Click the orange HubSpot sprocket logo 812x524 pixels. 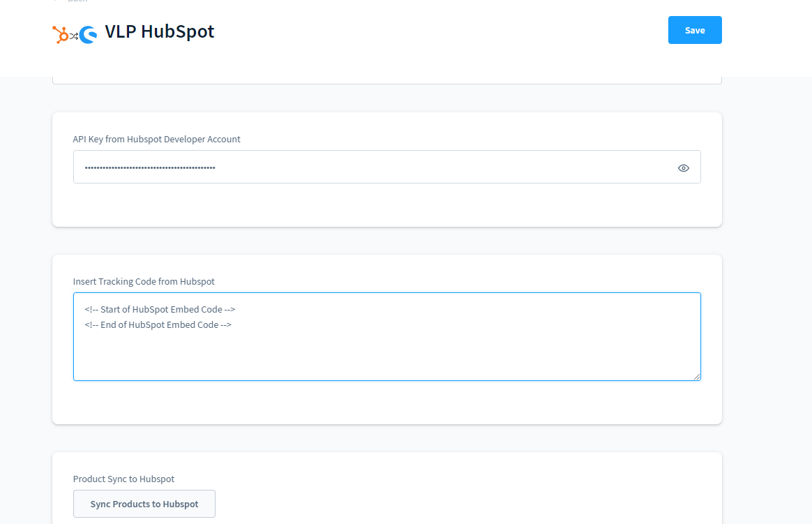(x=61, y=34)
